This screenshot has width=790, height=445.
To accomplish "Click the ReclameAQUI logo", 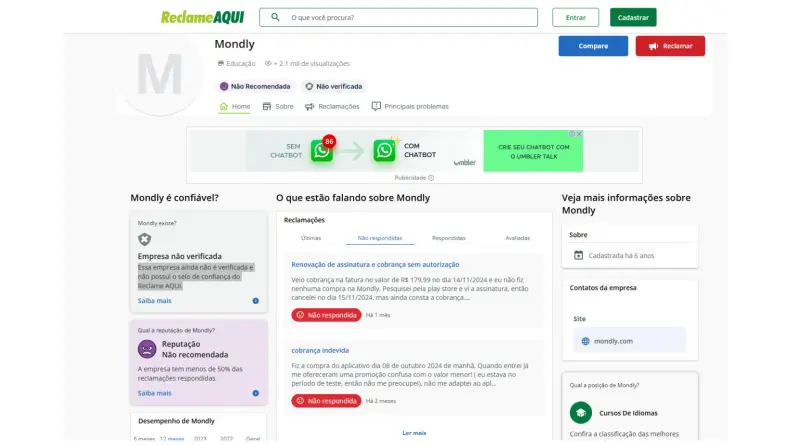I will coord(203,17).
